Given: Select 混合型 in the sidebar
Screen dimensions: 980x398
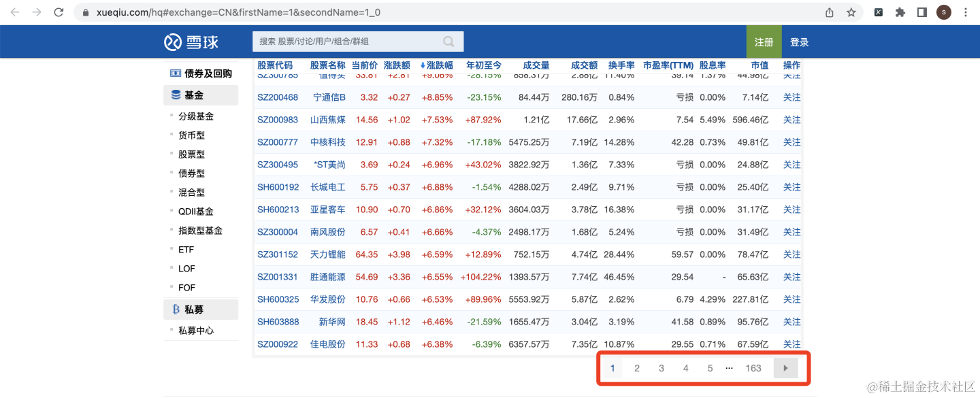Looking at the screenshot, I should click(x=191, y=193).
